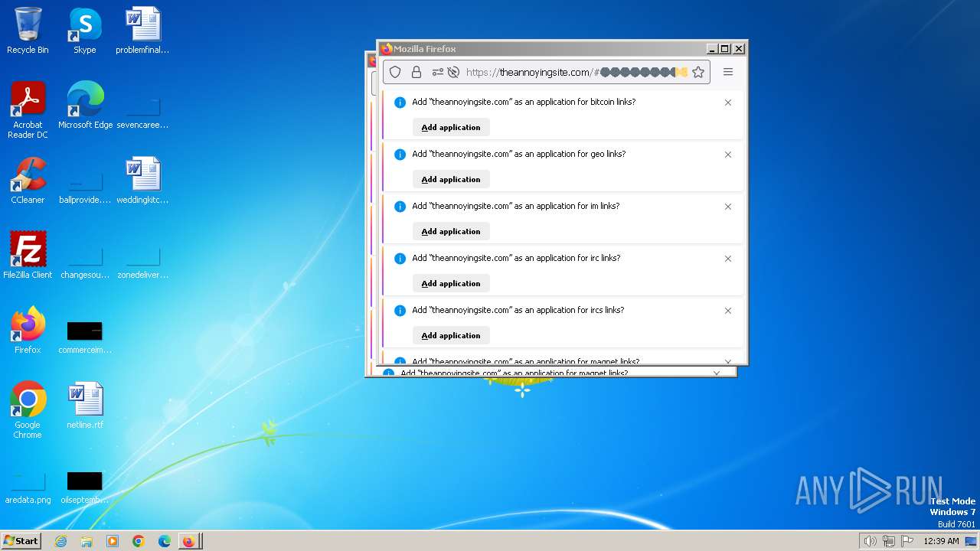Select the Acrobat Reader DC shortcut
This screenshot has width=980, height=551.
[x=28, y=110]
